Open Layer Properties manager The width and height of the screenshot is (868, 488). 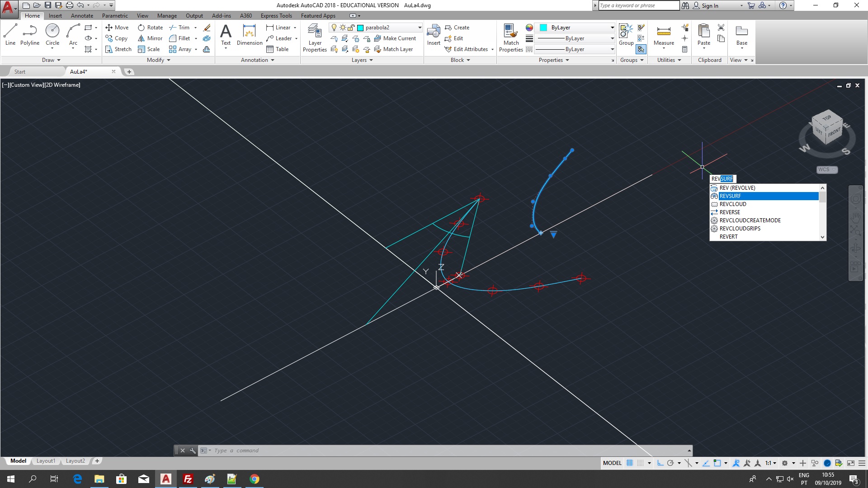(315, 38)
